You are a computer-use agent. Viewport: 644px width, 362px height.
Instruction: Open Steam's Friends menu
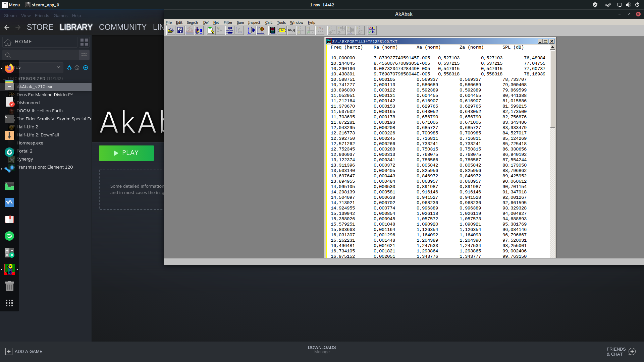[42, 16]
